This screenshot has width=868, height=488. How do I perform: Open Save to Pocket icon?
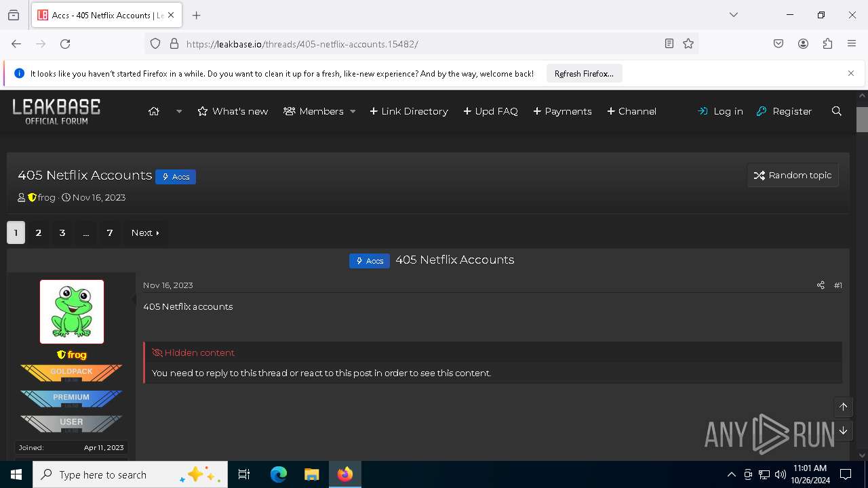[x=778, y=43]
